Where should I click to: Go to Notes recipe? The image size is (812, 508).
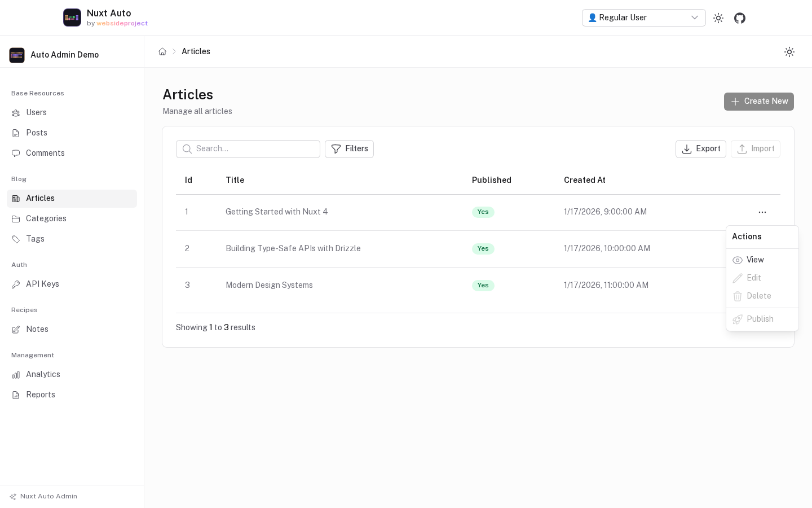72,329
